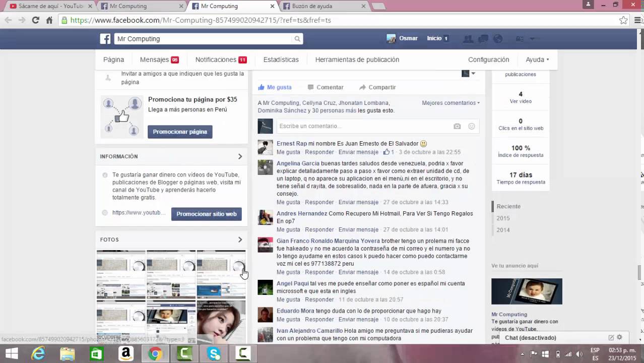Open Notificaciones tab with 11 badge

tap(221, 59)
